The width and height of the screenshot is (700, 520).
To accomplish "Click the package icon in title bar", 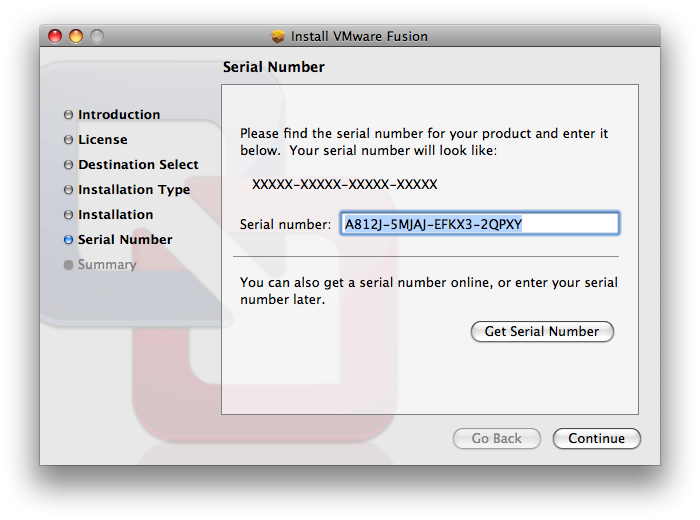I will coord(278,36).
